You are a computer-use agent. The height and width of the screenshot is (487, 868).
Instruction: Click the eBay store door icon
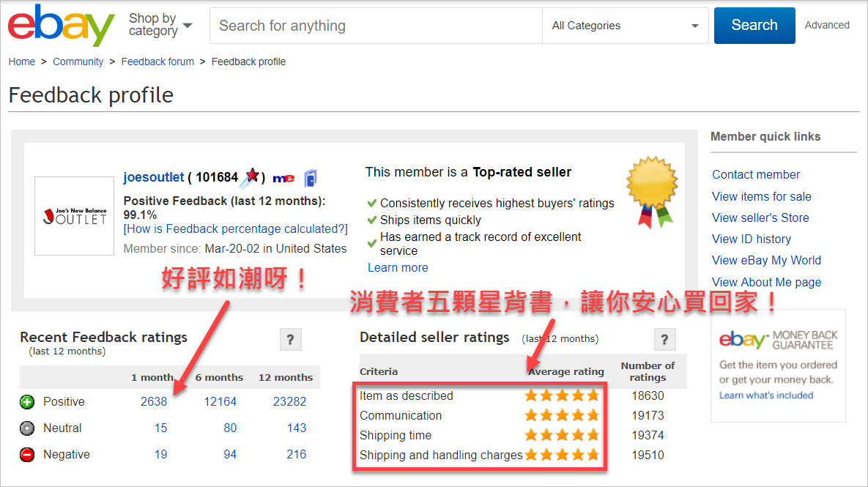pyautogui.click(x=310, y=177)
